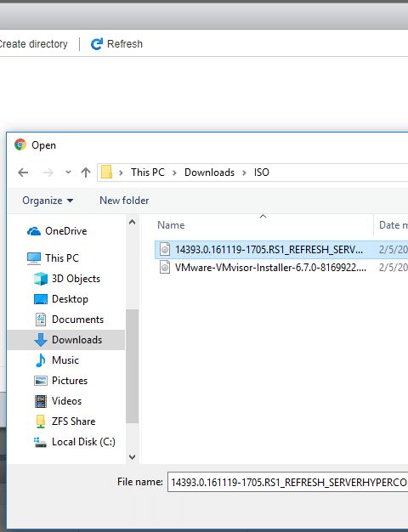Click the New folder button

pyautogui.click(x=124, y=201)
